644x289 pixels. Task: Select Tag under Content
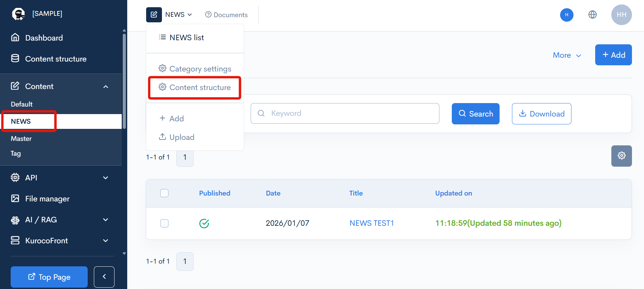coord(15,153)
